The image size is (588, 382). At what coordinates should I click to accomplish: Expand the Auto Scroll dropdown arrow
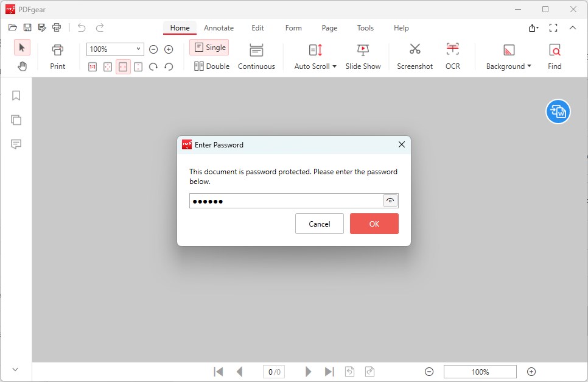coord(334,66)
